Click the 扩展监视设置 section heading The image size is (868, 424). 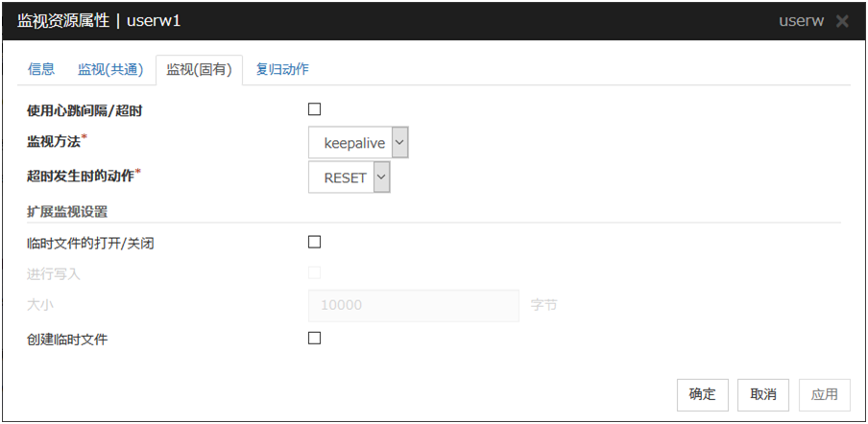tap(66, 210)
